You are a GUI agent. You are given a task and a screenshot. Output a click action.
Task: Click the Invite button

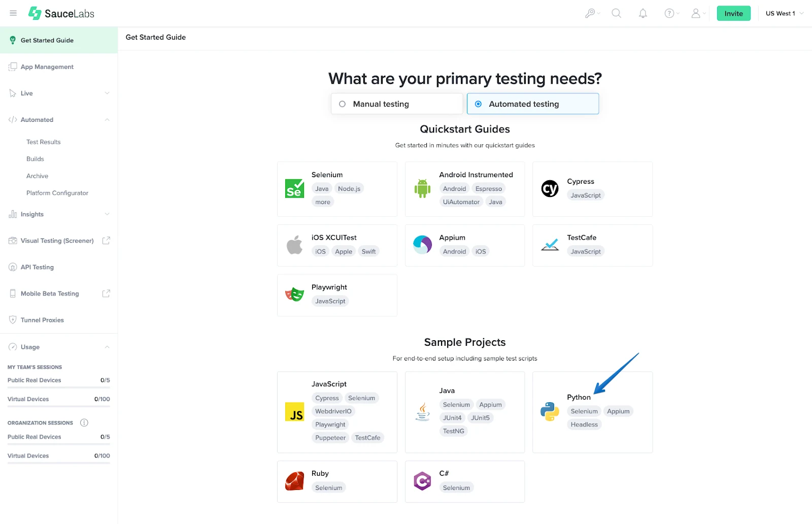click(x=733, y=13)
